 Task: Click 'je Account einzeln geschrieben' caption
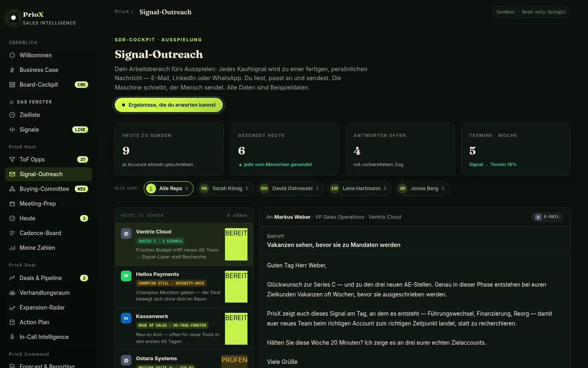pyautogui.click(x=158, y=164)
